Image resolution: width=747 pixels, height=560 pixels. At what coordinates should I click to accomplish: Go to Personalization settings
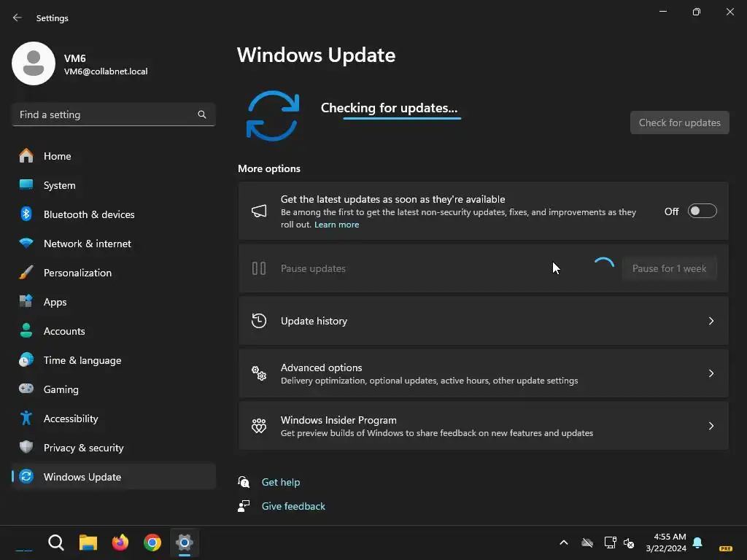(x=113, y=273)
